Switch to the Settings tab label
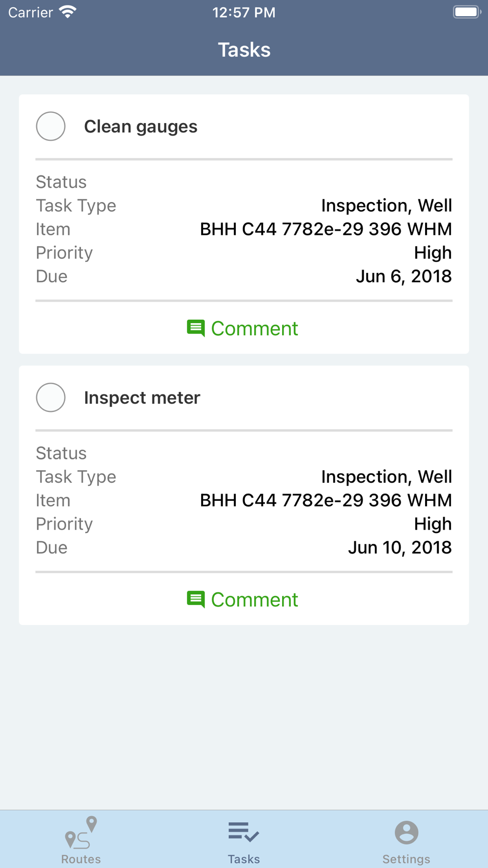The height and width of the screenshot is (868, 488). pos(407,859)
